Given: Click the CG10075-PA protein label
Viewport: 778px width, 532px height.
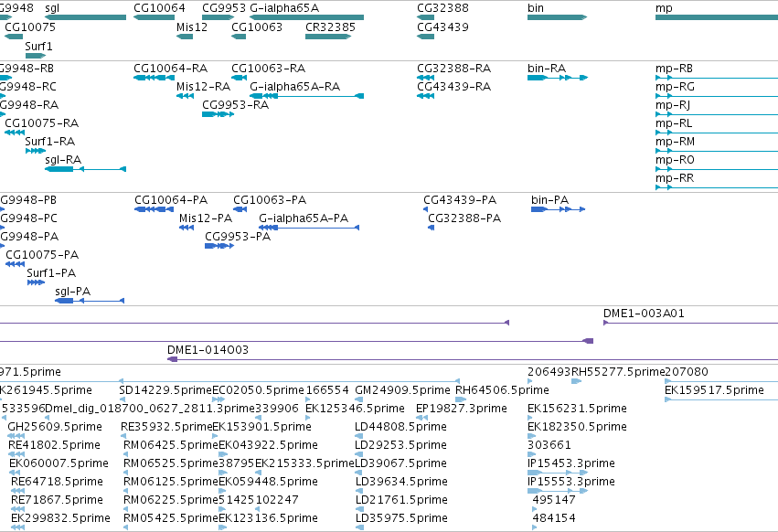Looking at the screenshot, I should 42,255.
